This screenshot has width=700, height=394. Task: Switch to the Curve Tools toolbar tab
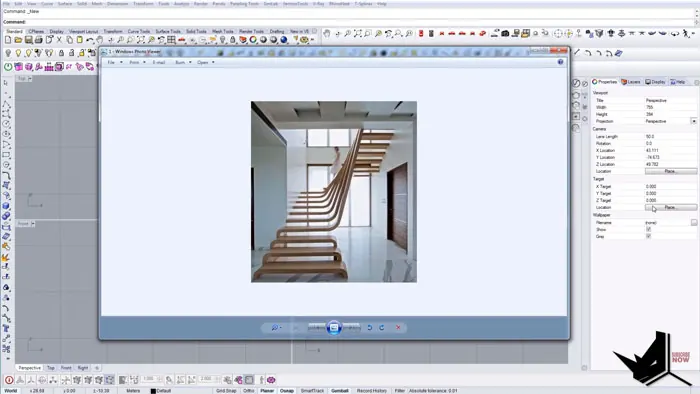coord(139,32)
